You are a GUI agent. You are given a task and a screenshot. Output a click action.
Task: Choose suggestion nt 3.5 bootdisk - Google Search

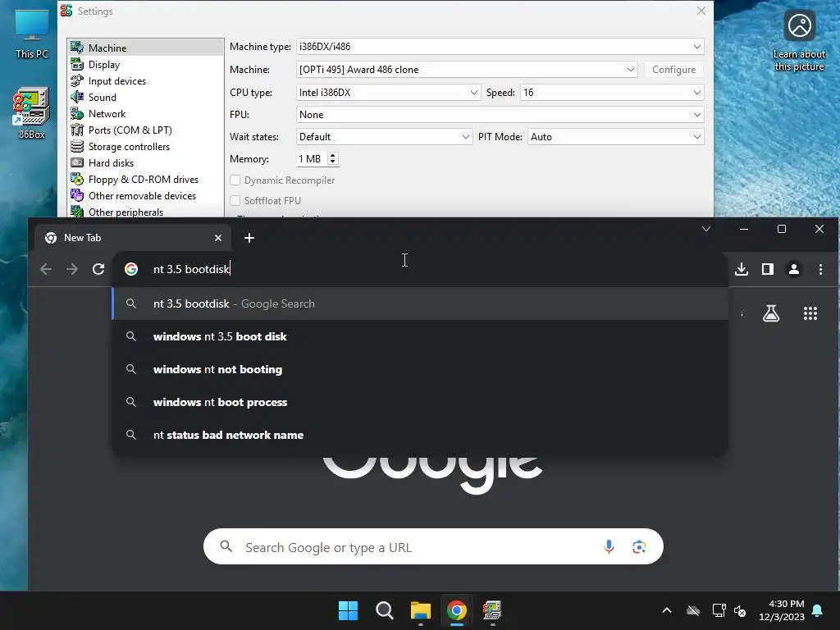coord(419,304)
